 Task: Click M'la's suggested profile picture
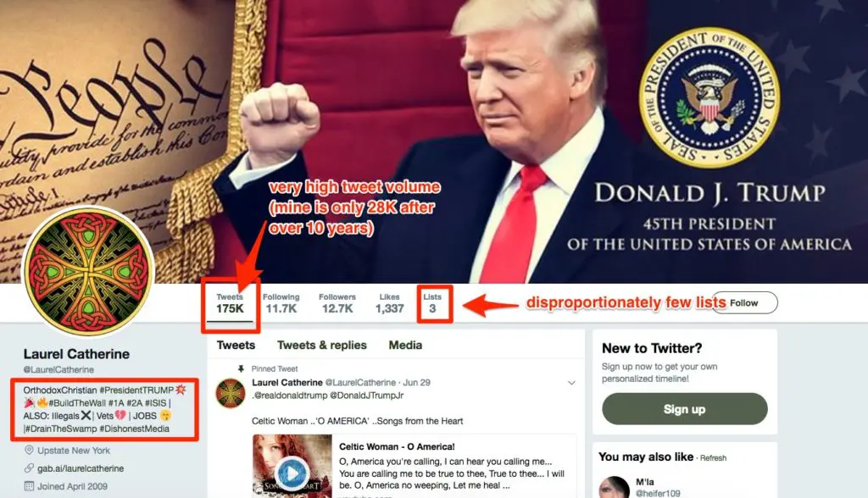pos(615,488)
